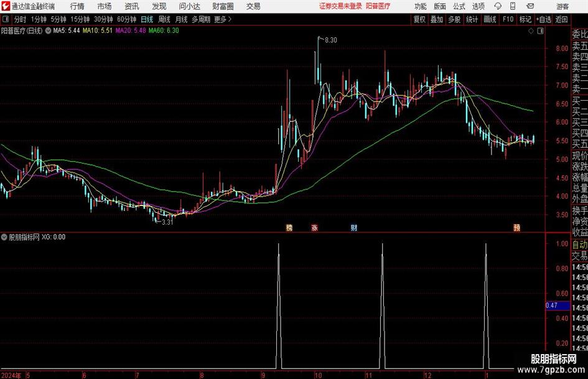This screenshot has height=379, width=588.
Task: Open the 发现 menu
Action: click(x=159, y=6)
